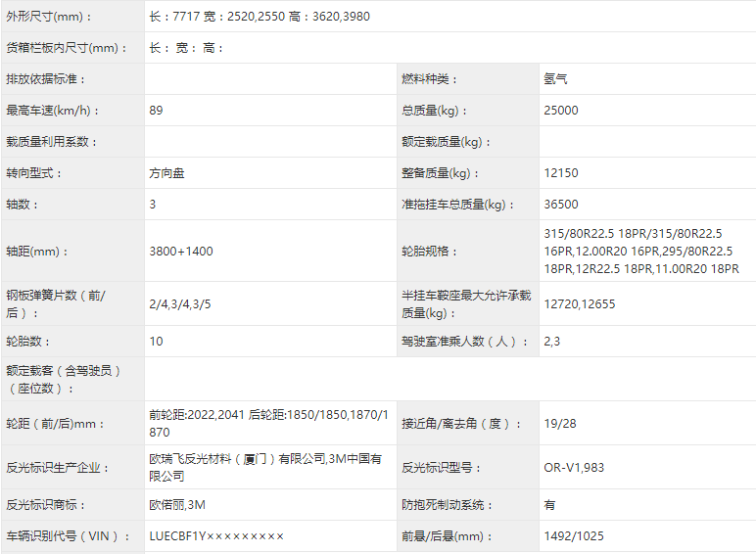Click the 轮胎数 label cell
This screenshot has height=554, width=756.
(x=28, y=342)
